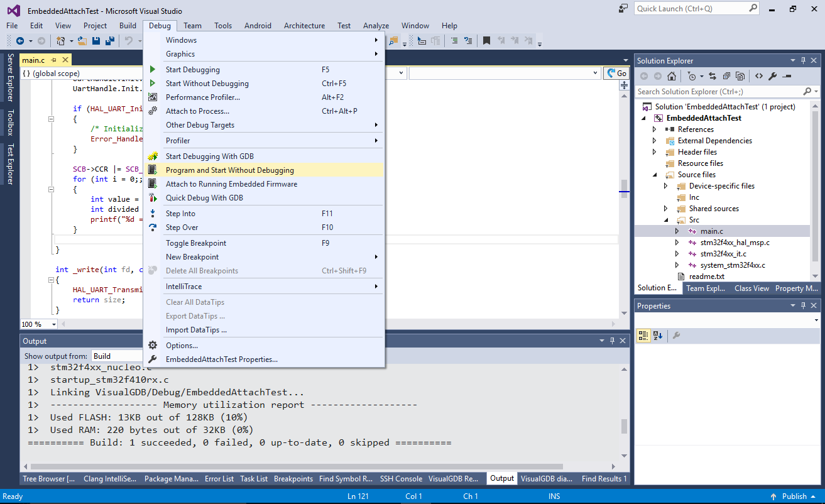Choose Start Debugging from Debug menu

click(265, 70)
